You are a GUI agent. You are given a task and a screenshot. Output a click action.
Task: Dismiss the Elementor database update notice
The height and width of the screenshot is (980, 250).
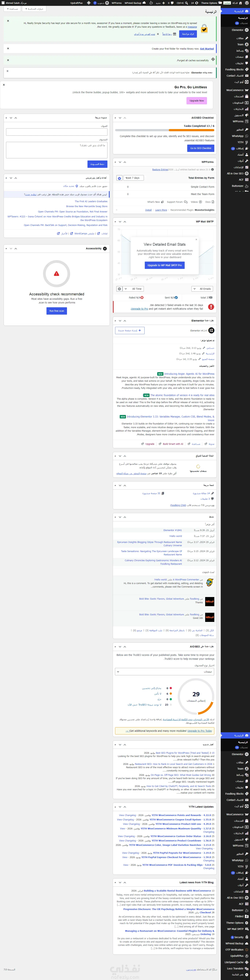tap(8, 71)
